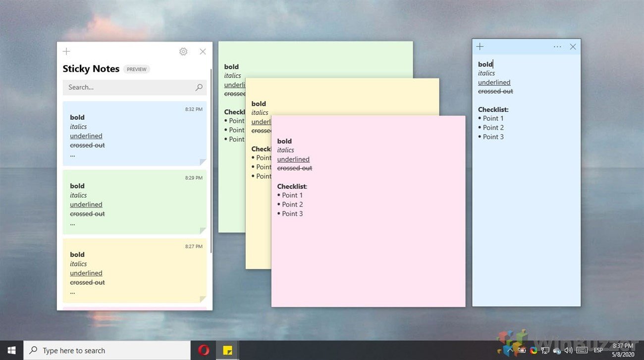The width and height of the screenshot is (644, 360).
Task: Expand hidden icons chevron in system tray
Action: coord(510,350)
